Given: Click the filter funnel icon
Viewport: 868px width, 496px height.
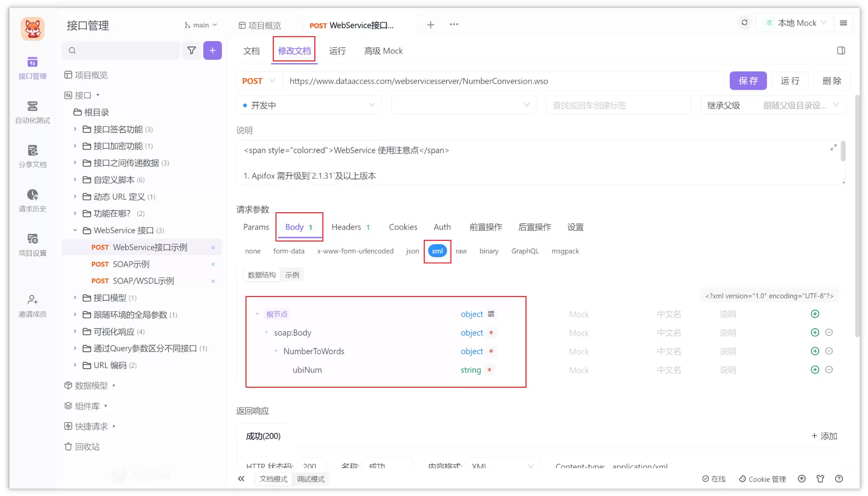Looking at the screenshot, I should pyautogui.click(x=192, y=50).
